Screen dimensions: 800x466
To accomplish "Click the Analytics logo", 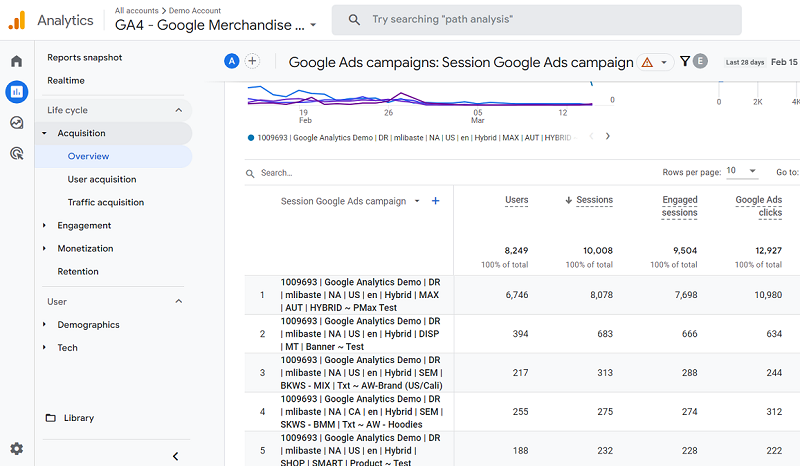I will click(17, 20).
